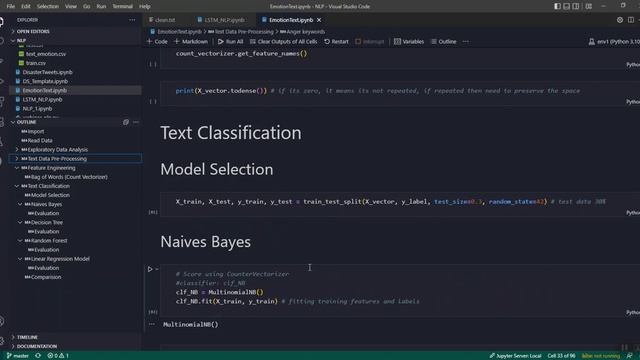
Task: Jump to Comparison in outline
Action: [46, 277]
